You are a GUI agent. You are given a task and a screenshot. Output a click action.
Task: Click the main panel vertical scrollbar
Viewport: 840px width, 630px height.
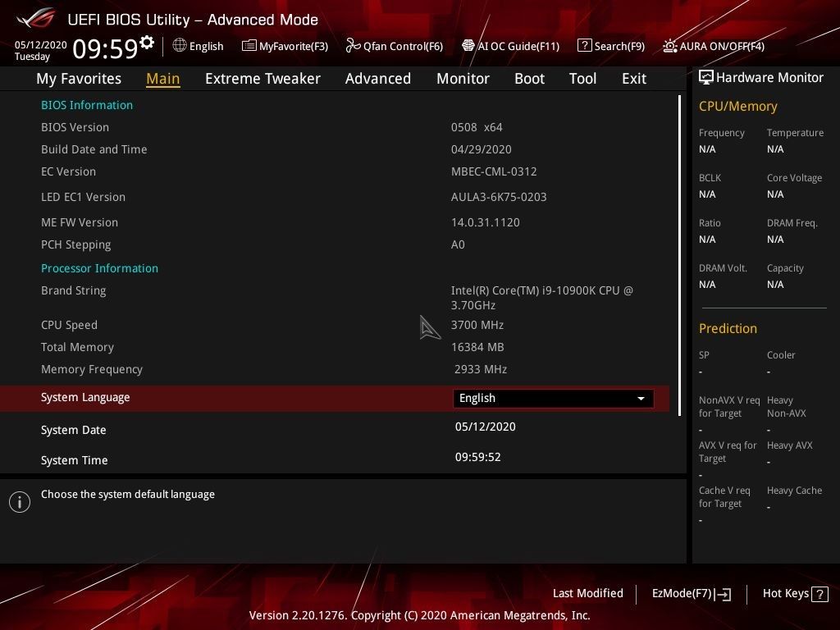(x=679, y=256)
